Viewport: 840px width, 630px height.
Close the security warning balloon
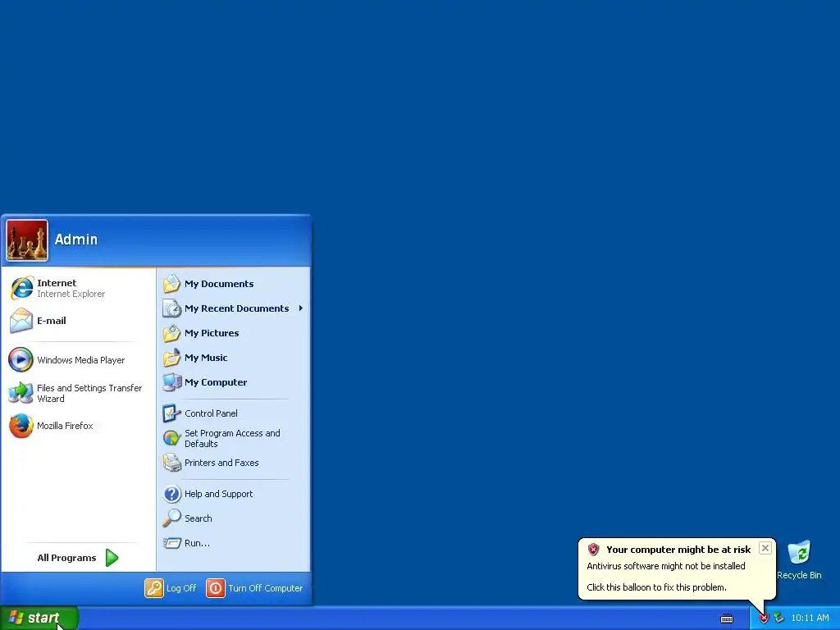(765, 548)
